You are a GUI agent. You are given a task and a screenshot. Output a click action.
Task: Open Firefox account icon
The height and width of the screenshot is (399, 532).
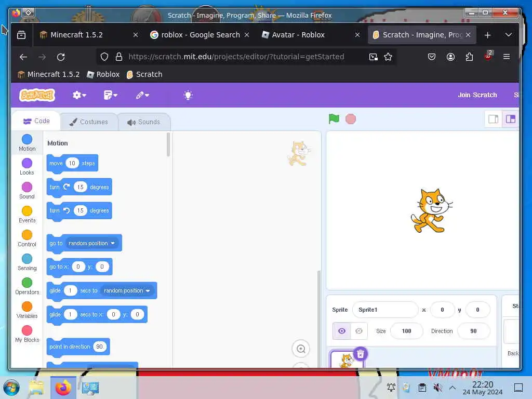pyautogui.click(x=450, y=57)
